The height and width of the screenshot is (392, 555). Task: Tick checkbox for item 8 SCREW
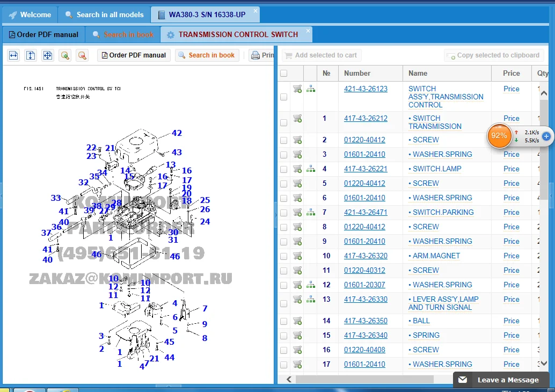click(283, 227)
